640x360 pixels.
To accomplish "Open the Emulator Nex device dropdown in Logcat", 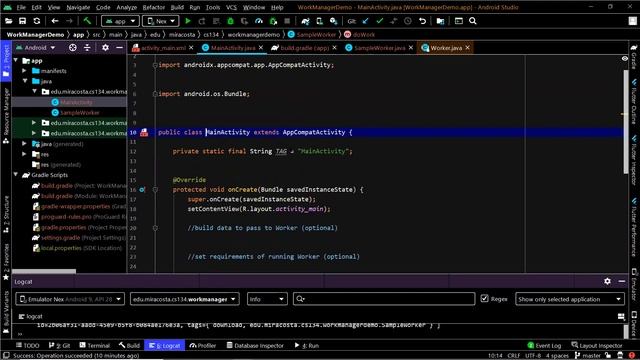I will tap(70, 299).
